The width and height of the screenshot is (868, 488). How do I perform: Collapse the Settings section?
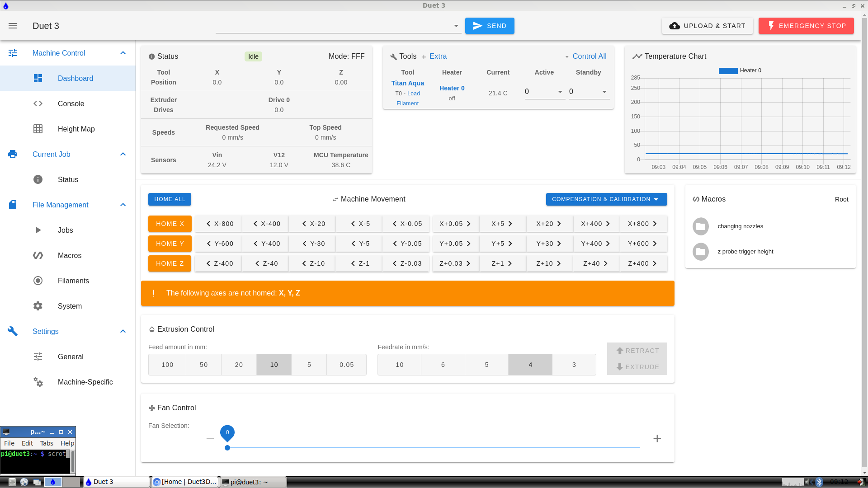tap(123, 331)
